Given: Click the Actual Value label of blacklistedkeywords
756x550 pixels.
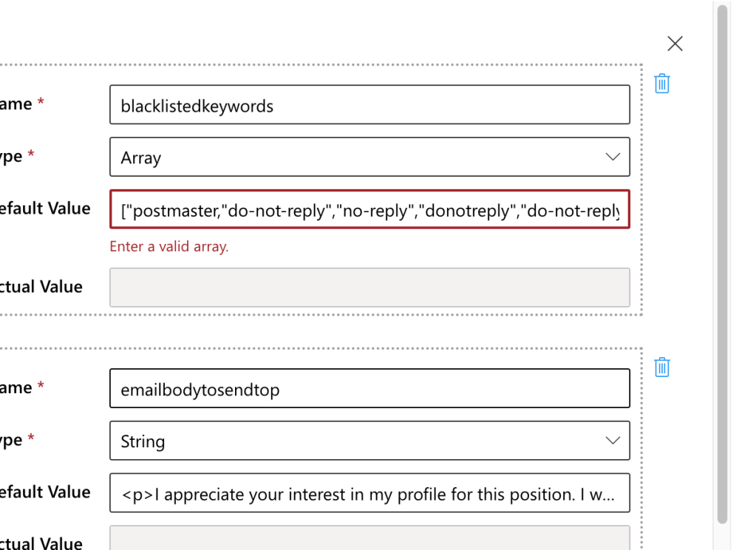Looking at the screenshot, I should click(x=41, y=287).
